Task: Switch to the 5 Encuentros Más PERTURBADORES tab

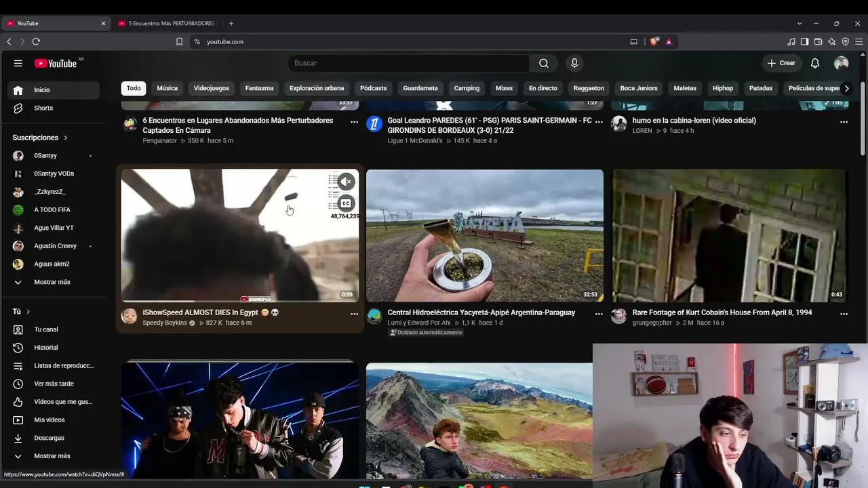Action: (x=168, y=23)
